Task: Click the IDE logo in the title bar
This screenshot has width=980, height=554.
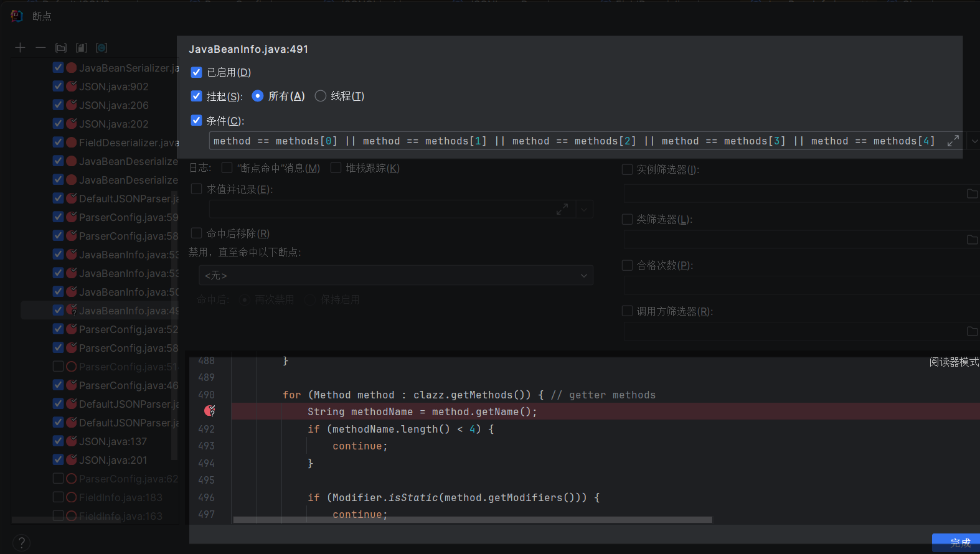Action: (x=17, y=16)
